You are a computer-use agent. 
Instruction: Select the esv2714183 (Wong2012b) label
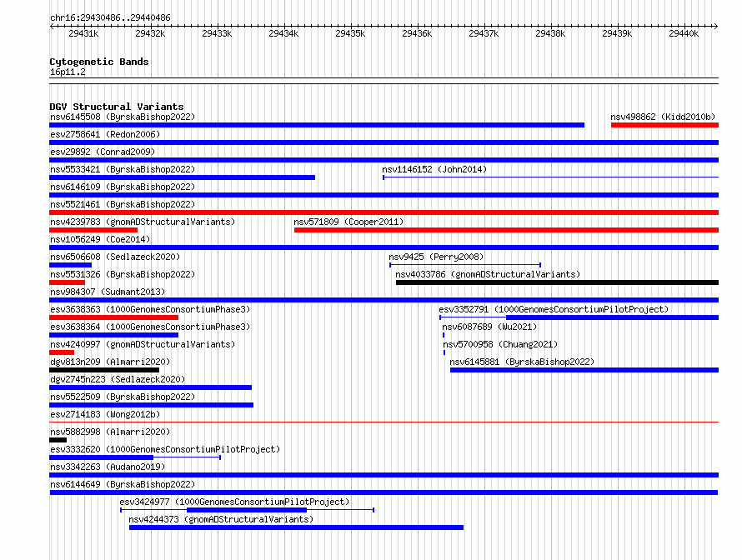coord(105,414)
